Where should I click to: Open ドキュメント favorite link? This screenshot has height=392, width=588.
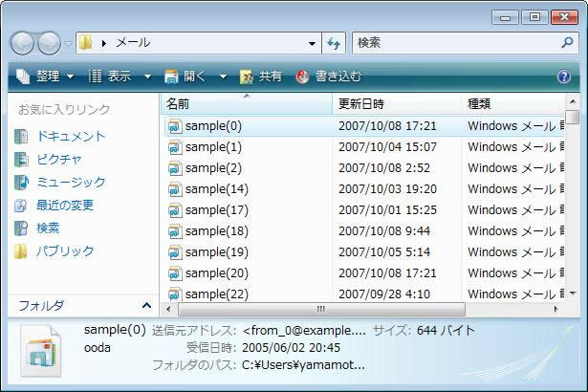coord(71,137)
